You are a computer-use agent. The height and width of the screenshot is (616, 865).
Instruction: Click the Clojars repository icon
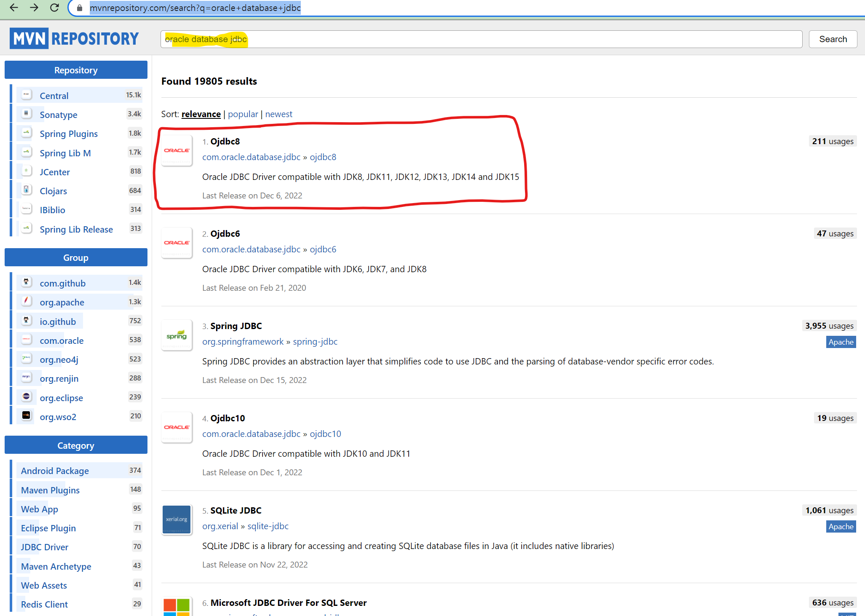click(26, 190)
